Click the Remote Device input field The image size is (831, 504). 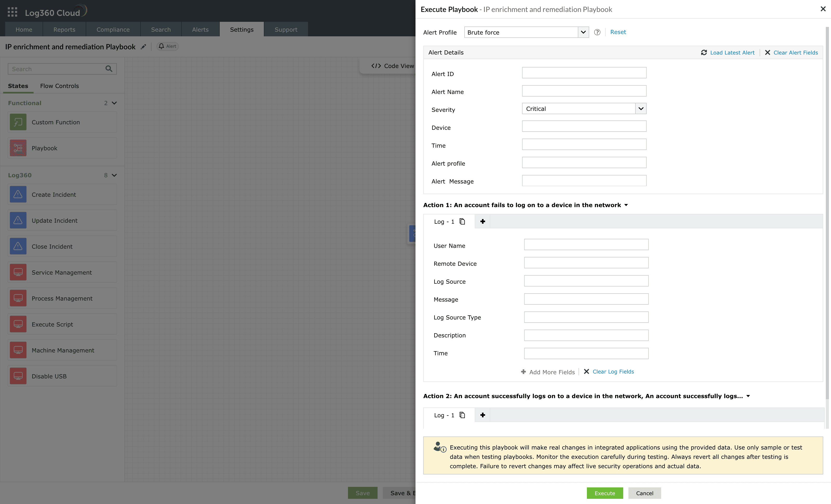pyautogui.click(x=586, y=263)
